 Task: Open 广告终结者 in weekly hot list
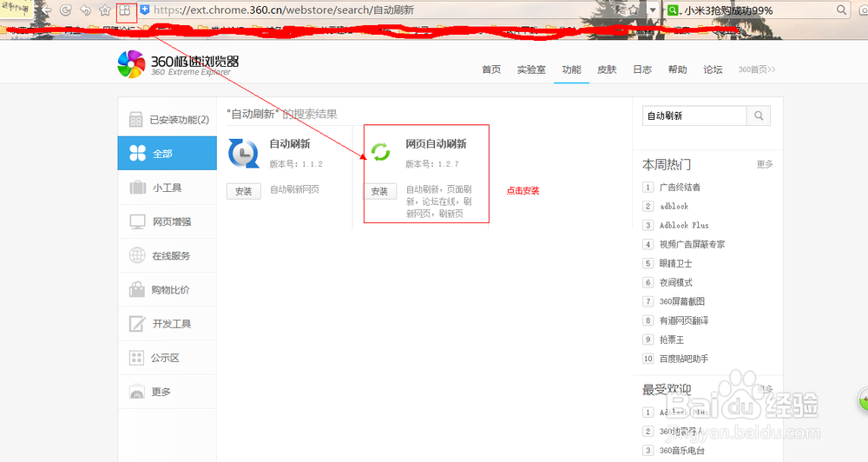[x=680, y=188]
